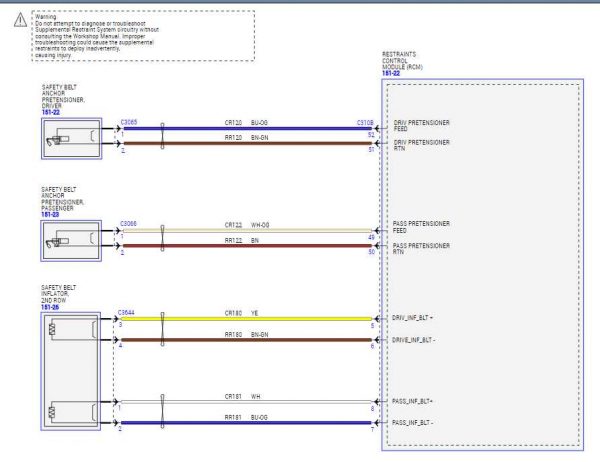The image size is (600, 462).
Task: Click wire label 'CR122 WH-OG'
Action: pyautogui.click(x=247, y=225)
